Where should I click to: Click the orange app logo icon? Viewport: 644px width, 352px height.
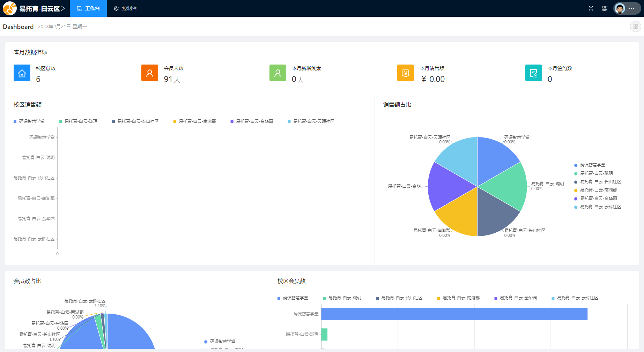[x=10, y=8]
